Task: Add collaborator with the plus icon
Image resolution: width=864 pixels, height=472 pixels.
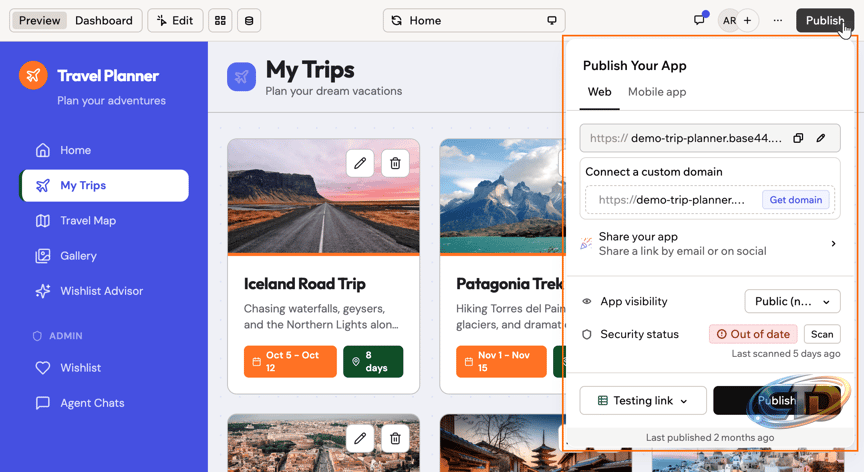Action: [x=748, y=20]
